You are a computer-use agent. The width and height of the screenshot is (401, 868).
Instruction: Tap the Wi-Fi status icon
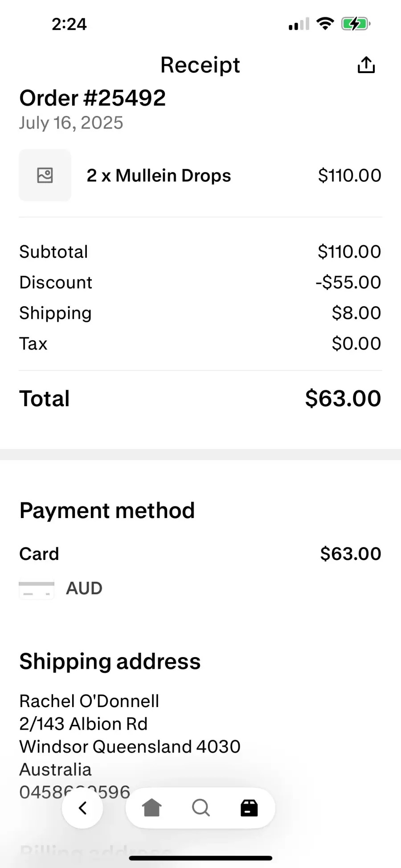click(x=325, y=24)
